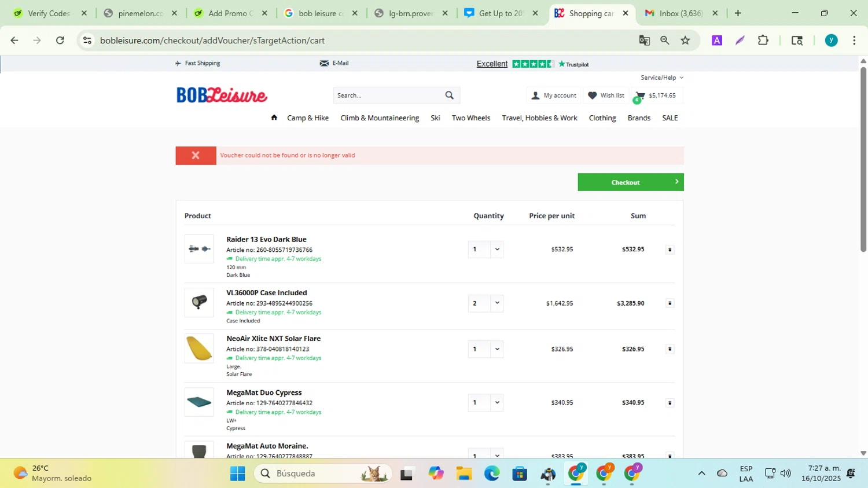Open the Brands menu
This screenshot has height=488, width=868.
tap(639, 118)
